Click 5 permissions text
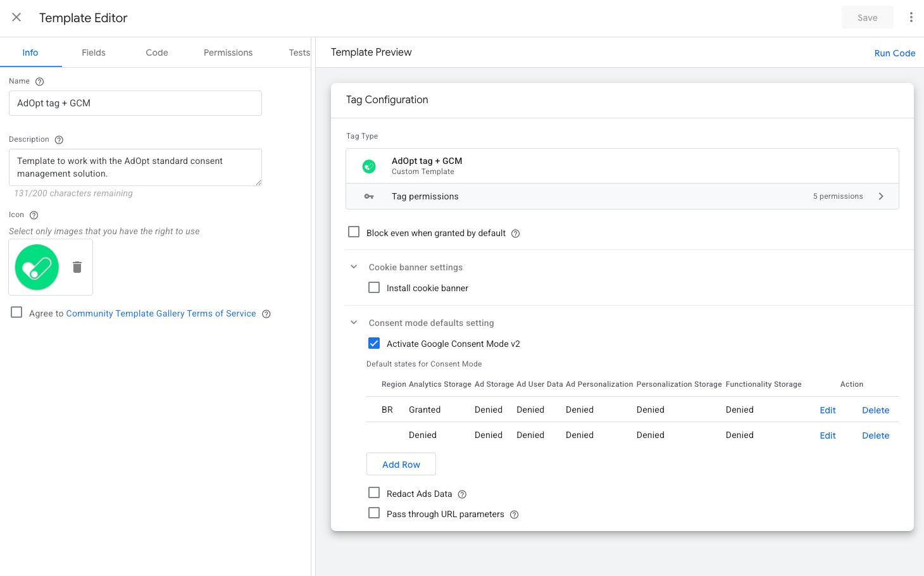The image size is (924, 576). point(838,196)
